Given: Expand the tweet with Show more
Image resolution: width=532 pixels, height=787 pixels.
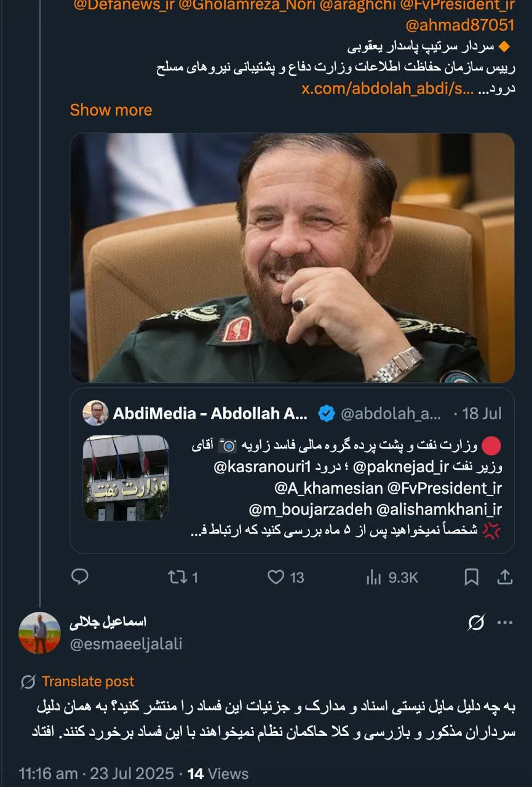Looking at the screenshot, I should point(111,110).
